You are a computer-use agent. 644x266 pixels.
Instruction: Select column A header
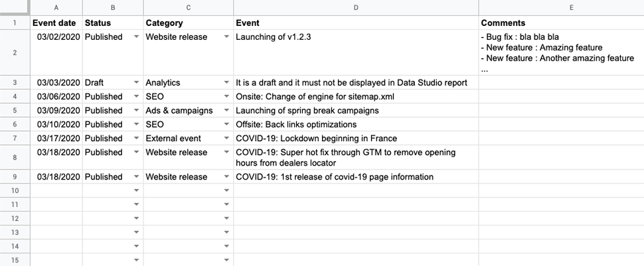(x=56, y=7)
